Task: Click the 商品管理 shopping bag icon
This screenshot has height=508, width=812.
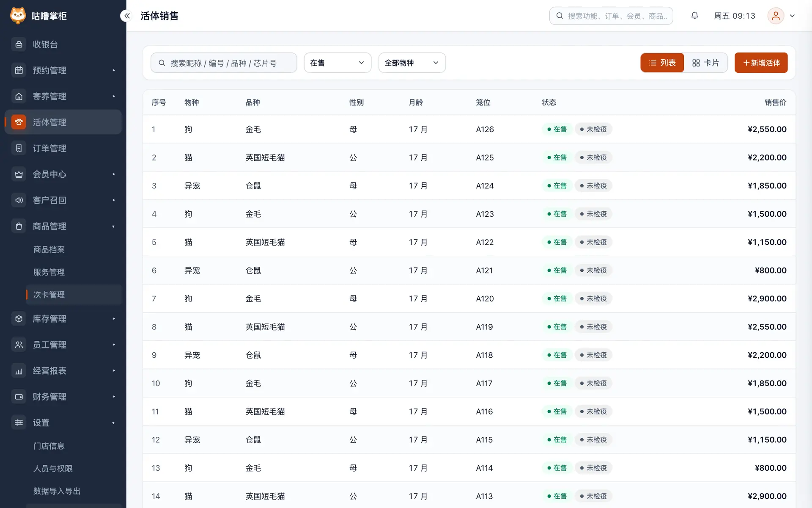Action: 19,226
